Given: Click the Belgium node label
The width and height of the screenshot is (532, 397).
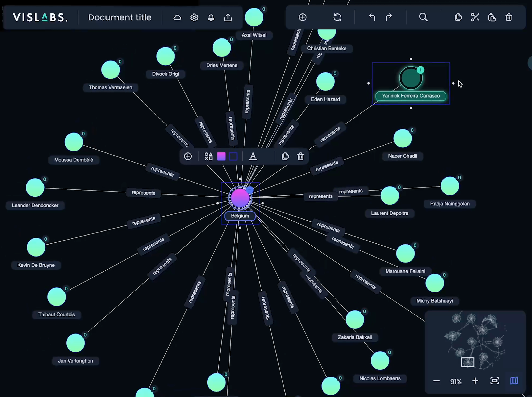Looking at the screenshot, I should click(240, 216).
